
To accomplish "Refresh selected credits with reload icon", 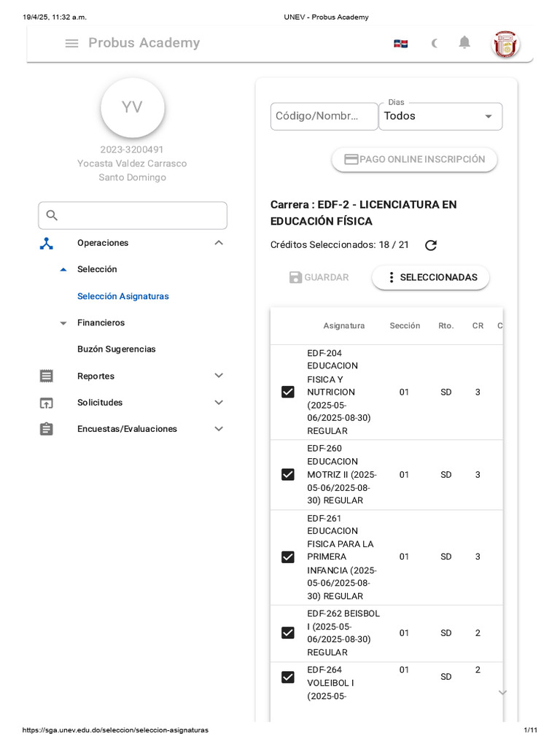I will coord(431,245).
